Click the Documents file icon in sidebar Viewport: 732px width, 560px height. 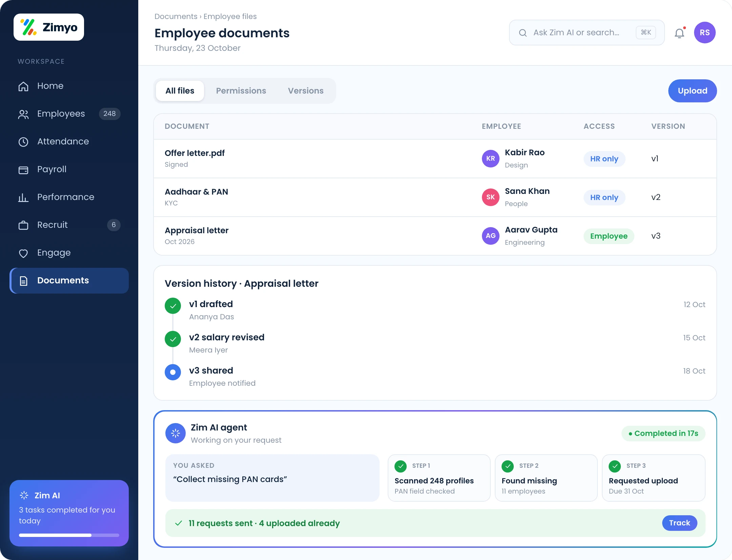pos(23,281)
